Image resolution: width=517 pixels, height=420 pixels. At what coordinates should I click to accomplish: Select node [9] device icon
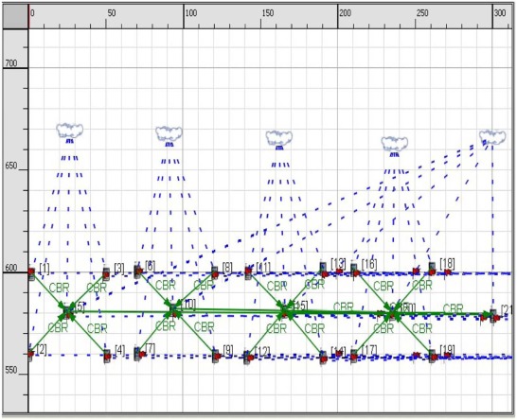coord(215,356)
